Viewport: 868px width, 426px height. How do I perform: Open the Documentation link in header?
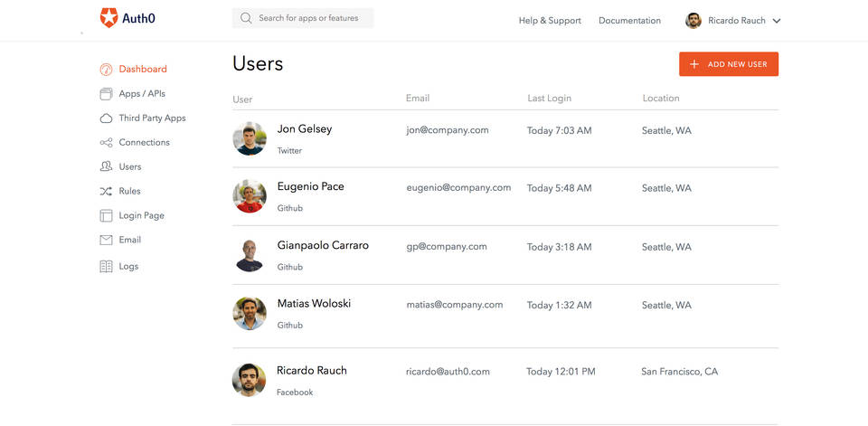[629, 21]
